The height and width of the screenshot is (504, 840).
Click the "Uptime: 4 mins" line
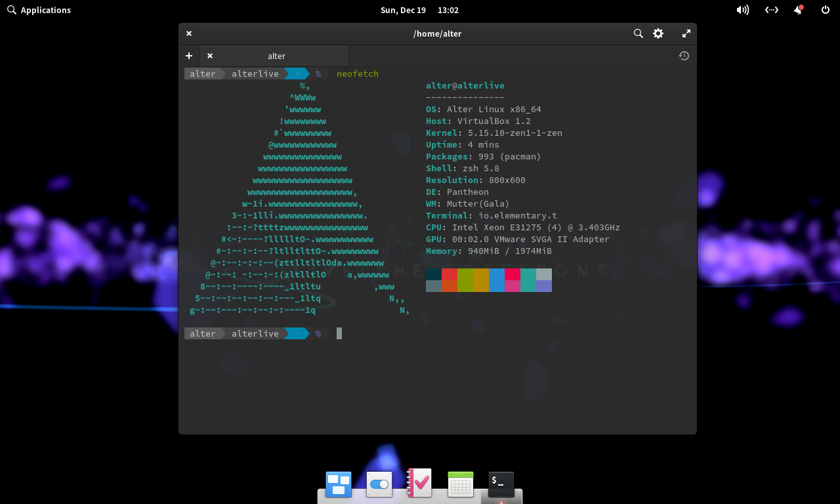(x=463, y=144)
